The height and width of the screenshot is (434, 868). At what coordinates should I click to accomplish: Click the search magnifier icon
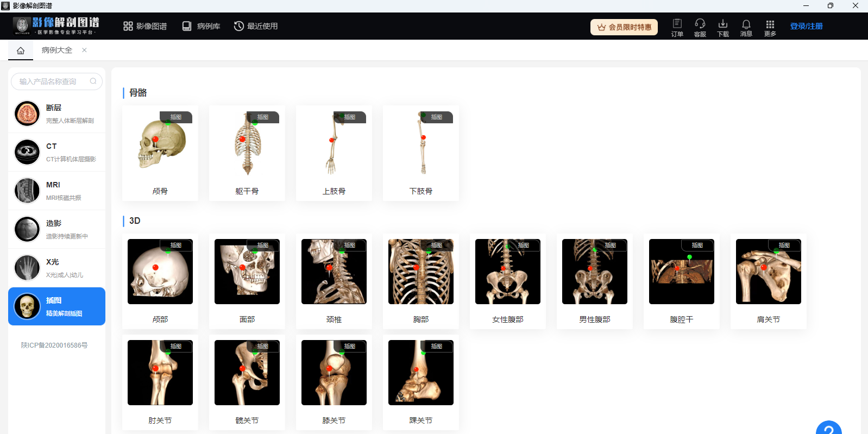click(93, 81)
